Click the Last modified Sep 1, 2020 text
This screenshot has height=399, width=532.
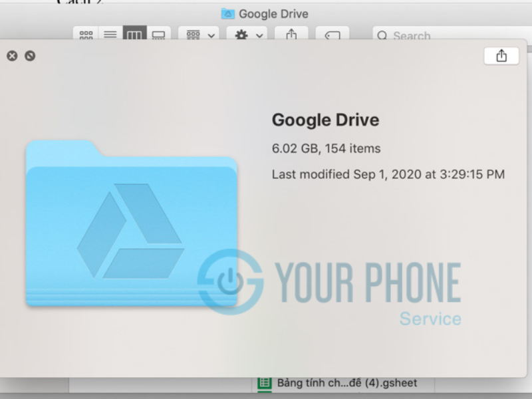point(388,174)
